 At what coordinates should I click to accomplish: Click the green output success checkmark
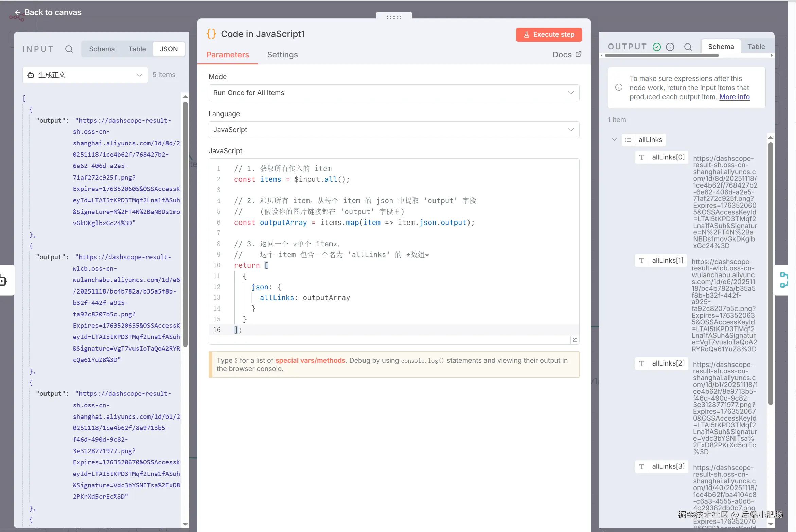pyautogui.click(x=657, y=47)
